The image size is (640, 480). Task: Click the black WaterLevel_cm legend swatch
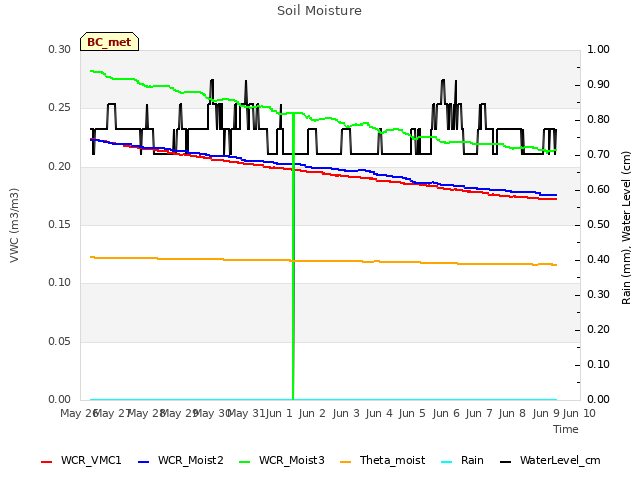pyautogui.click(x=506, y=462)
